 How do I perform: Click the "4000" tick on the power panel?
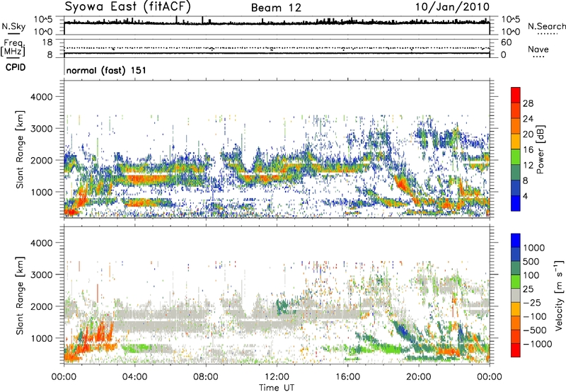pos(41,97)
